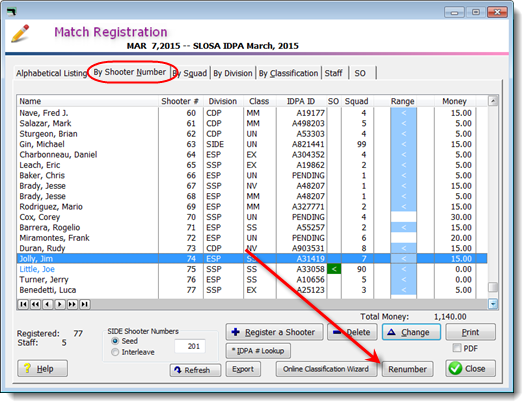Screen dimensions: 529x408
Task: Jump to first record navigation arrow
Action: (x=23, y=304)
